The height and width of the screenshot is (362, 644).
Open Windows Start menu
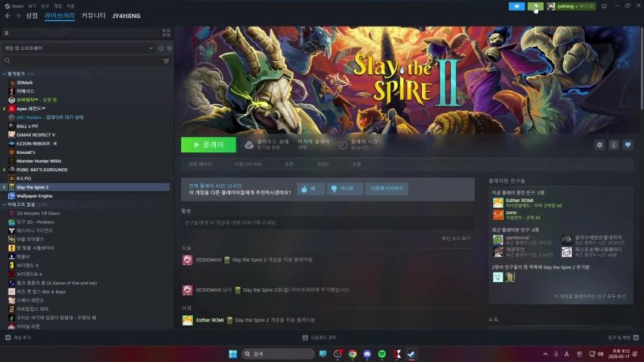click(x=233, y=354)
